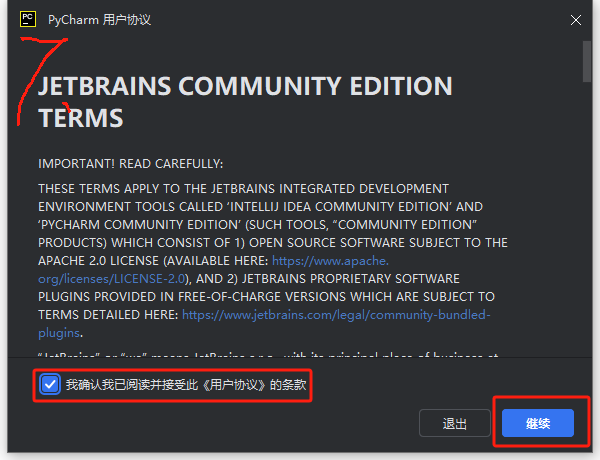Uncheck the user agreement confirmation checkbox

pos(50,384)
